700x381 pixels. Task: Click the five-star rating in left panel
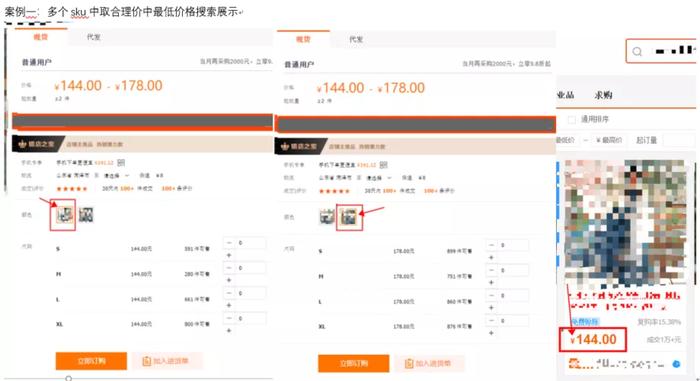coord(71,188)
